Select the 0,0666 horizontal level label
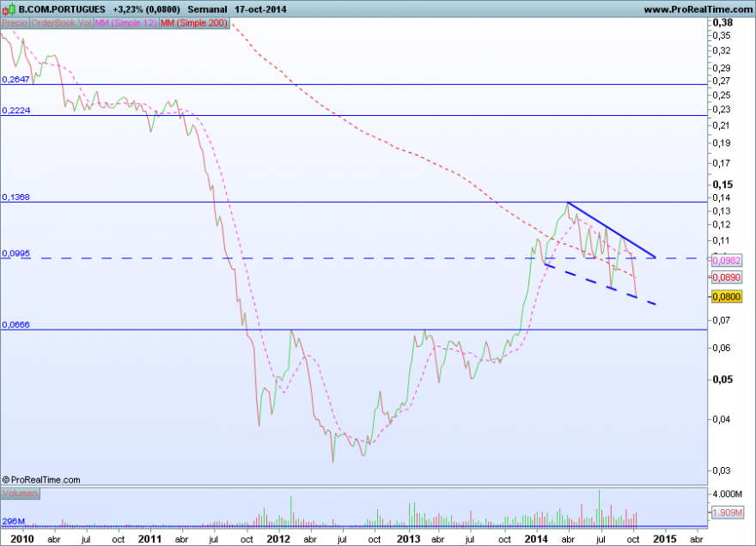 [x=16, y=325]
